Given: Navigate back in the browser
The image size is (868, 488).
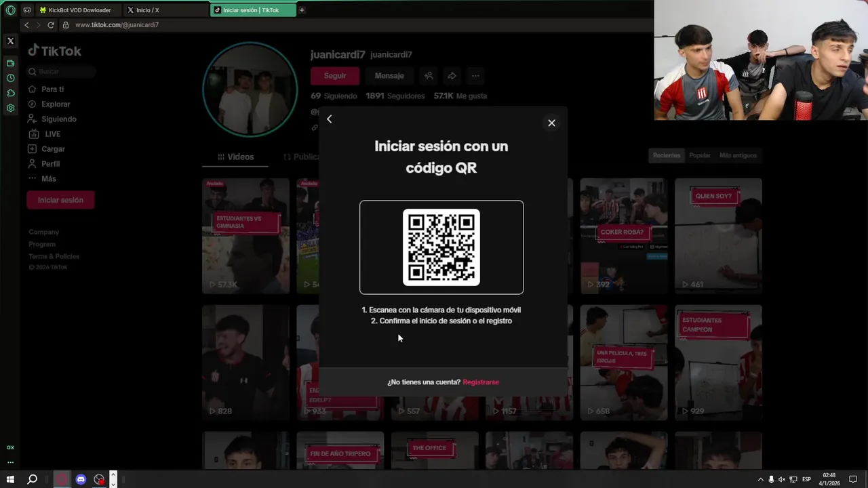Looking at the screenshot, I should click(26, 25).
